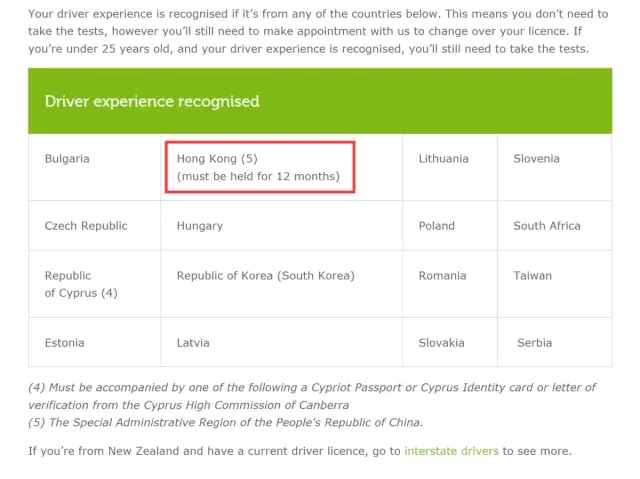This screenshot has width=640, height=479.
Task: Click Republic of Cyprus (4) cell
Action: pyautogui.click(x=95, y=284)
